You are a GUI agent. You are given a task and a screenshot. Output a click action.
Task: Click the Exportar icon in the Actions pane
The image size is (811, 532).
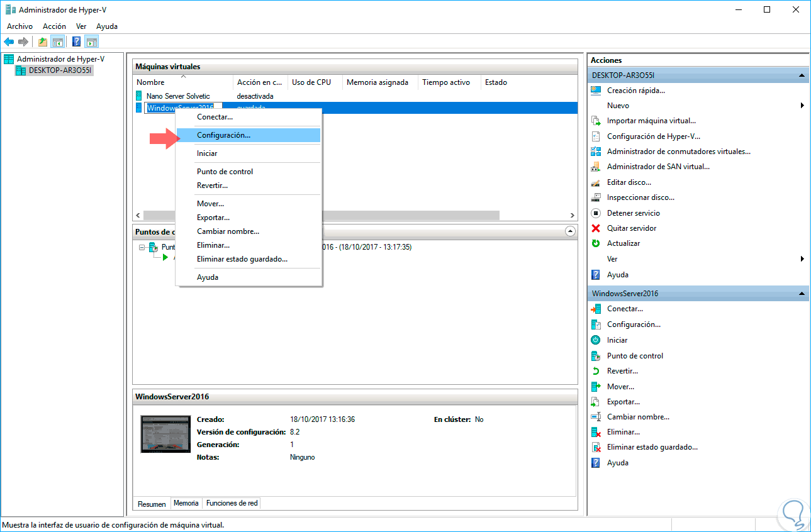coord(596,402)
